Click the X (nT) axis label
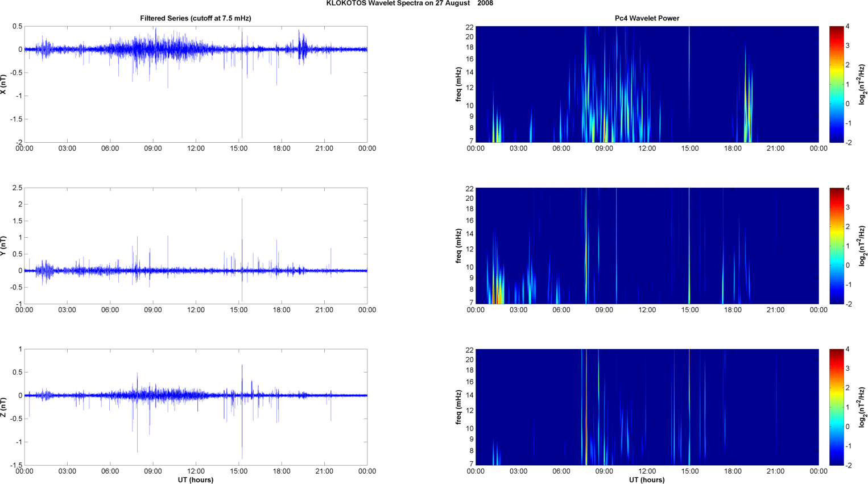Image resolution: width=868 pixels, height=484 pixels. (x=4, y=84)
